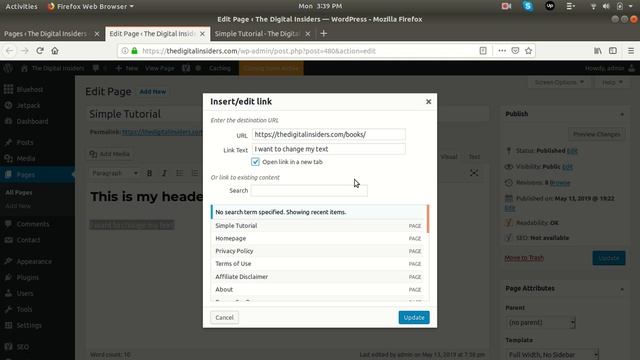The image size is (640, 360).
Task: Click the blue Update button in dialog
Action: click(x=414, y=318)
